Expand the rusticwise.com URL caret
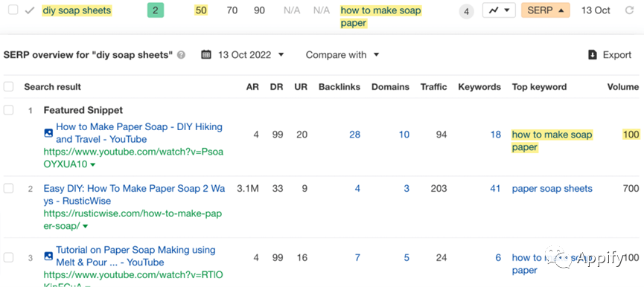 pyautogui.click(x=84, y=227)
